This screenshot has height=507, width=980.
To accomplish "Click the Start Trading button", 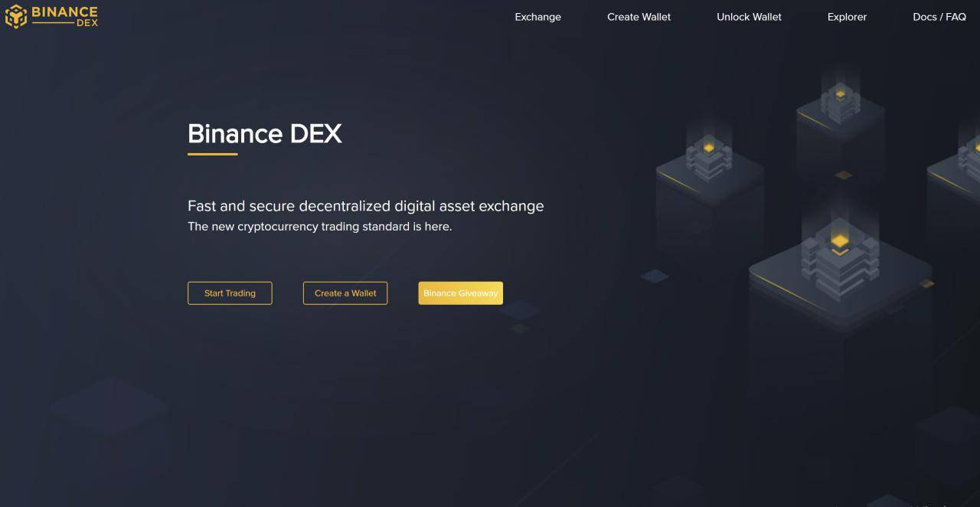I will click(230, 293).
